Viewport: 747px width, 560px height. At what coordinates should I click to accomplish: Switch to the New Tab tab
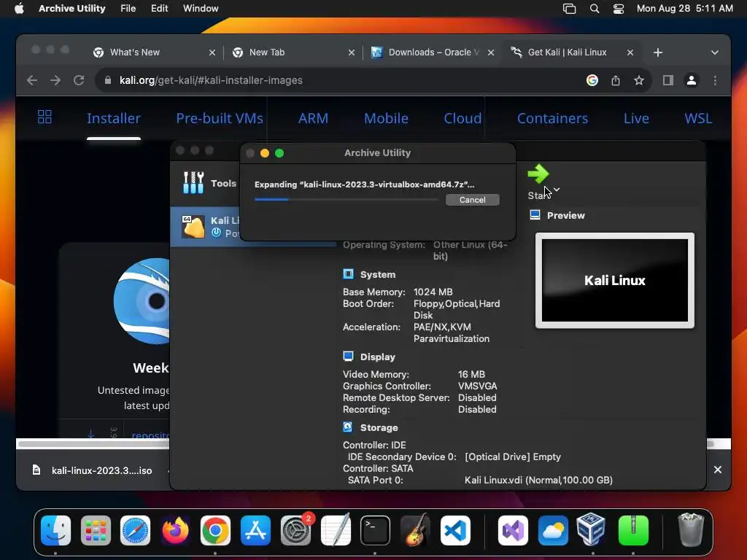click(267, 52)
